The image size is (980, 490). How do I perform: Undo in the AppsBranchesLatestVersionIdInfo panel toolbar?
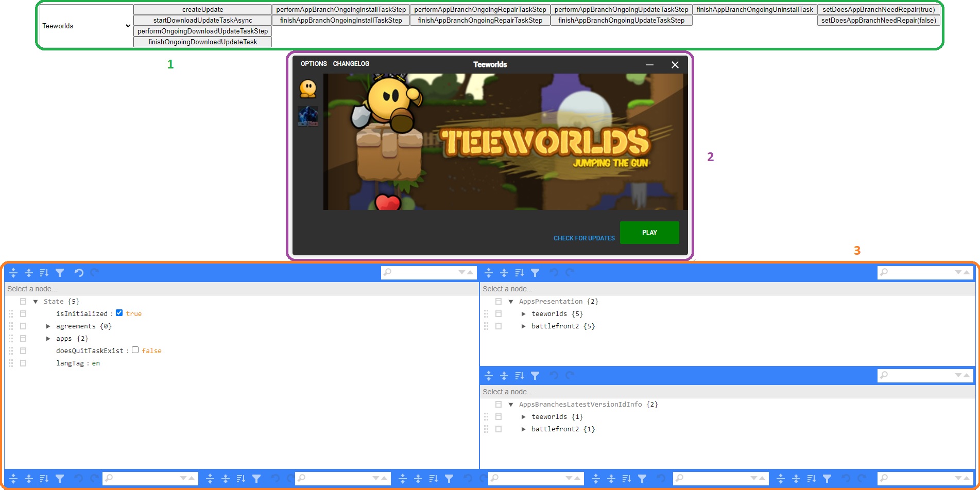pos(554,376)
